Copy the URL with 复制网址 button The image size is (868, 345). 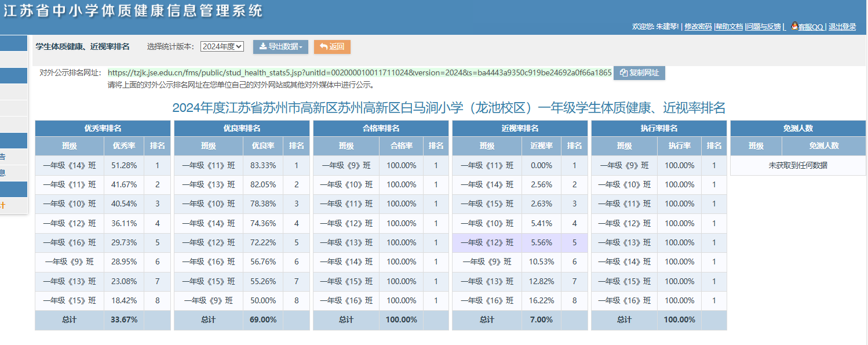[639, 72]
